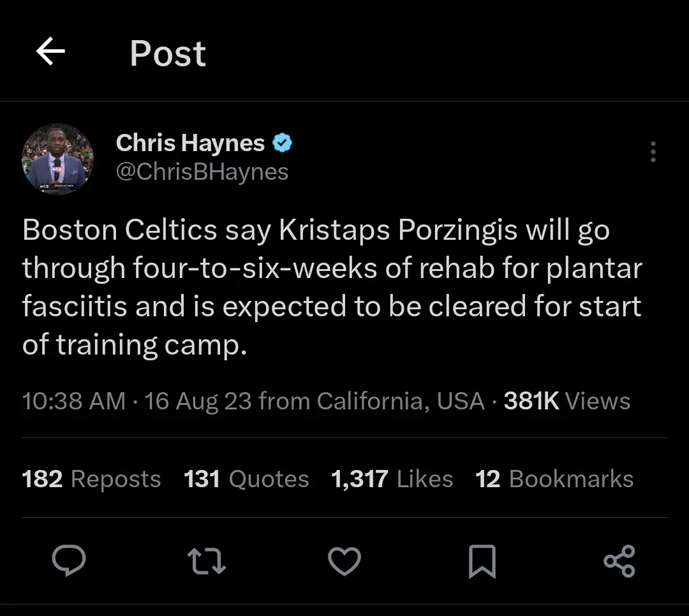Open Chris Haynes' profile picture

57,159
